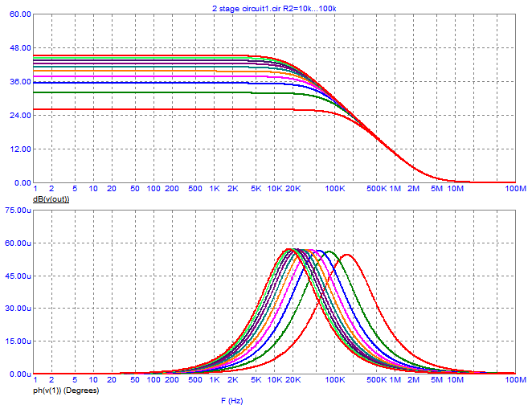Image resolution: width=532 pixels, height=413 pixels.
Task: Click the 60.00u value on the phase axis
Action: pos(18,243)
